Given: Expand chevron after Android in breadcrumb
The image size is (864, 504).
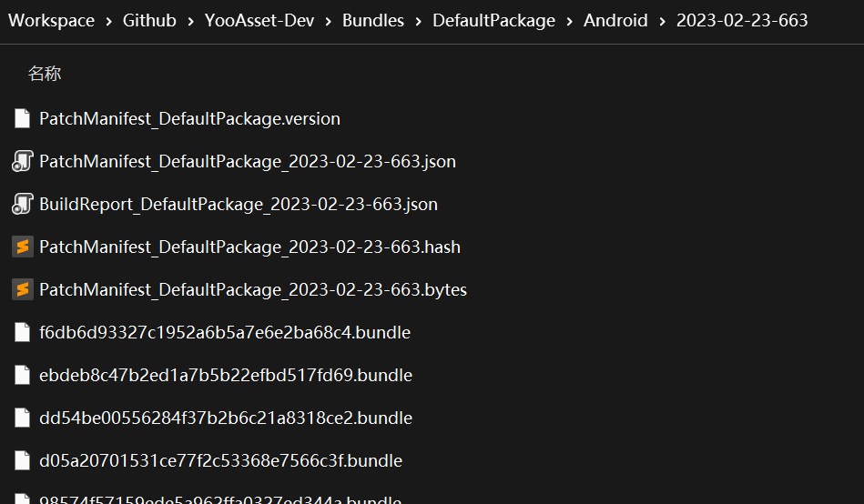Looking at the screenshot, I should [x=662, y=22].
